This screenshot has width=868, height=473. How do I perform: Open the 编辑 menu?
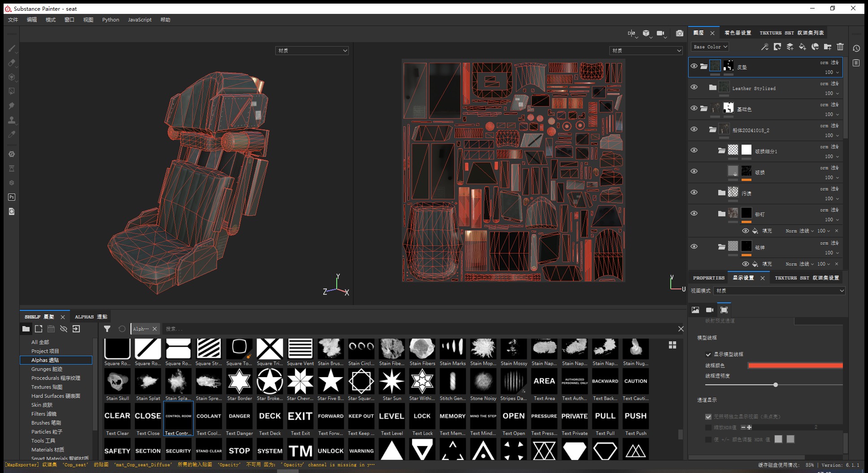coord(32,20)
